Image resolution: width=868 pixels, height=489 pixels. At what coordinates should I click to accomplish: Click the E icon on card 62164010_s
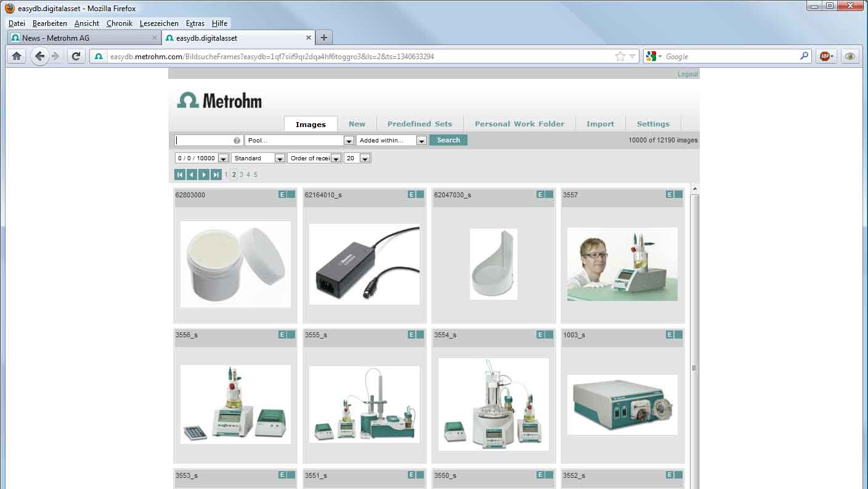(412, 194)
